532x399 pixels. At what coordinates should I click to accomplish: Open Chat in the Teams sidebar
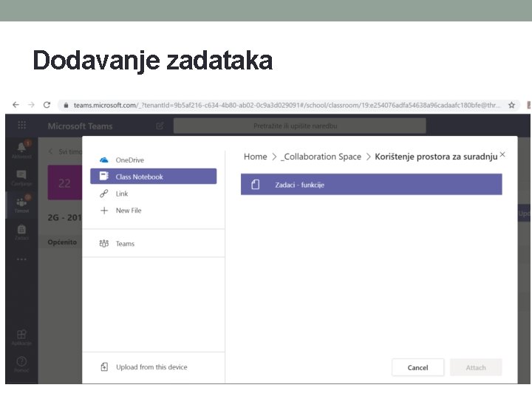pos(21,178)
